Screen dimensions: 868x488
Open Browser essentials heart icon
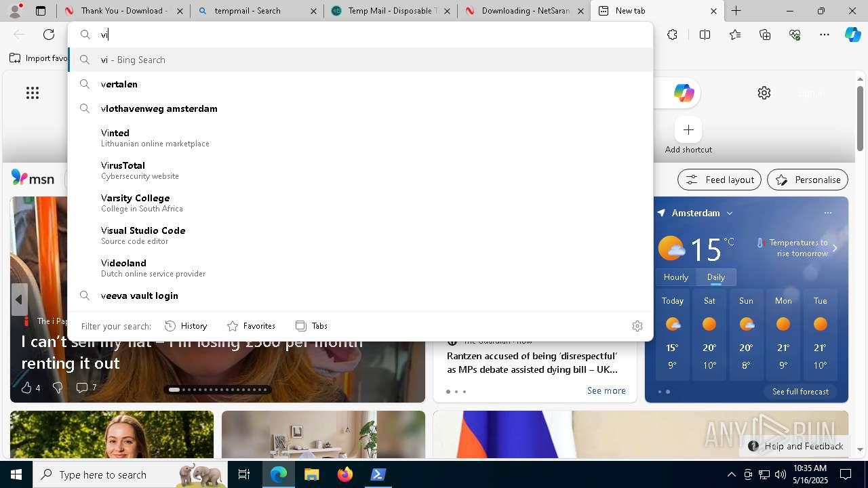click(795, 35)
